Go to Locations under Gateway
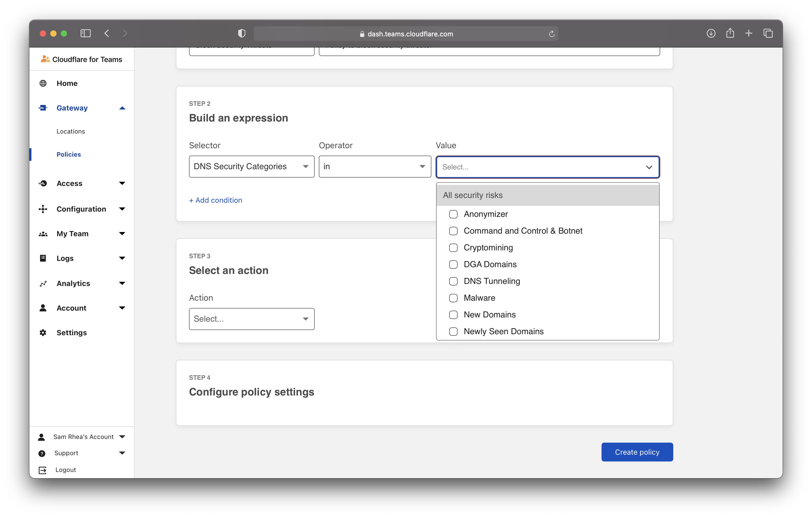This screenshot has height=517, width=812. point(71,131)
